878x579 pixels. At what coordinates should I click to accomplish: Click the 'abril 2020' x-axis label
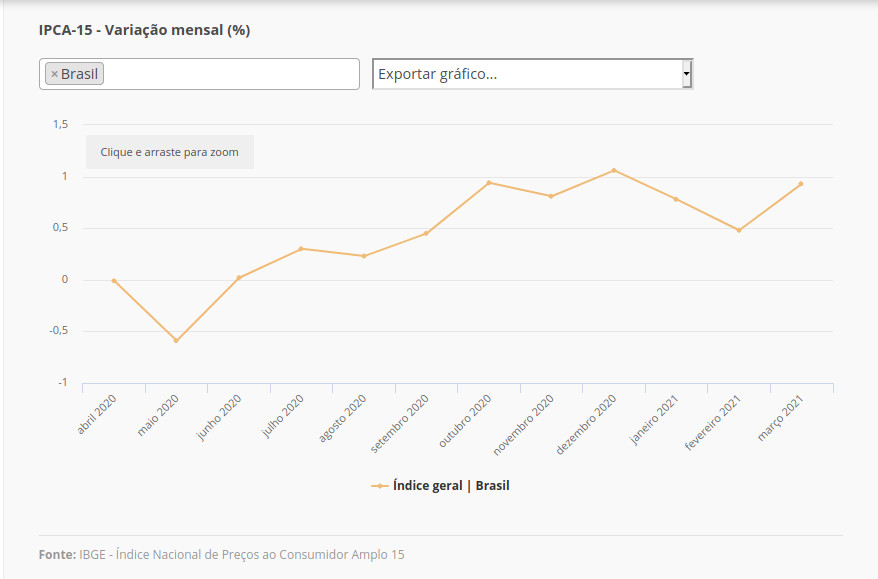click(97, 415)
